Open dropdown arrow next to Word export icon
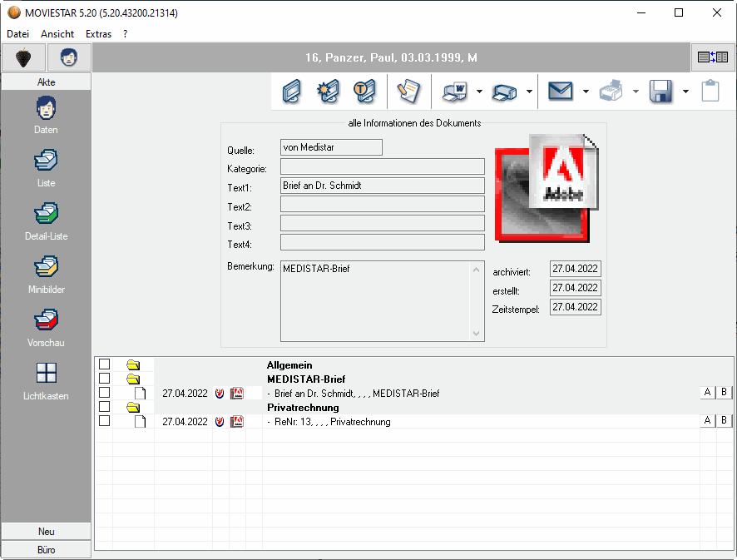737x560 pixels. click(x=479, y=92)
